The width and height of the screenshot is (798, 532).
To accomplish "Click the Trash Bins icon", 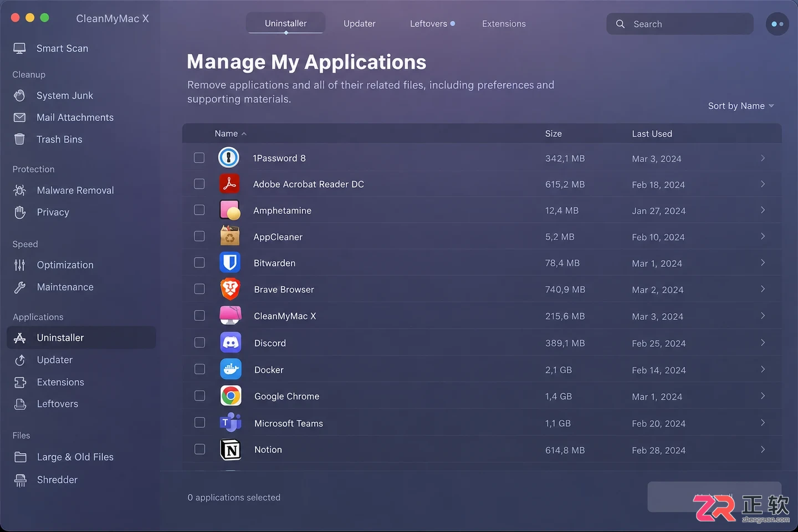I will tap(19, 139).
